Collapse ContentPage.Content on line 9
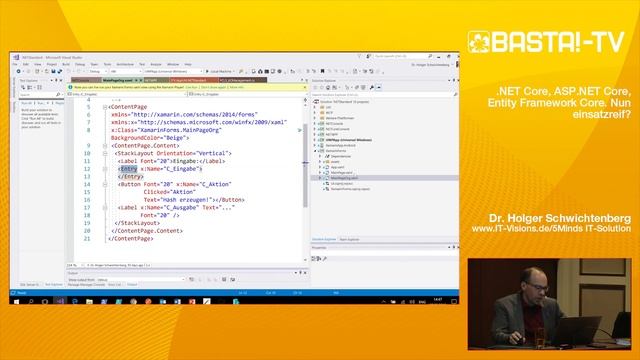Viewport: 640px width, 360px height. pos(105,146)
